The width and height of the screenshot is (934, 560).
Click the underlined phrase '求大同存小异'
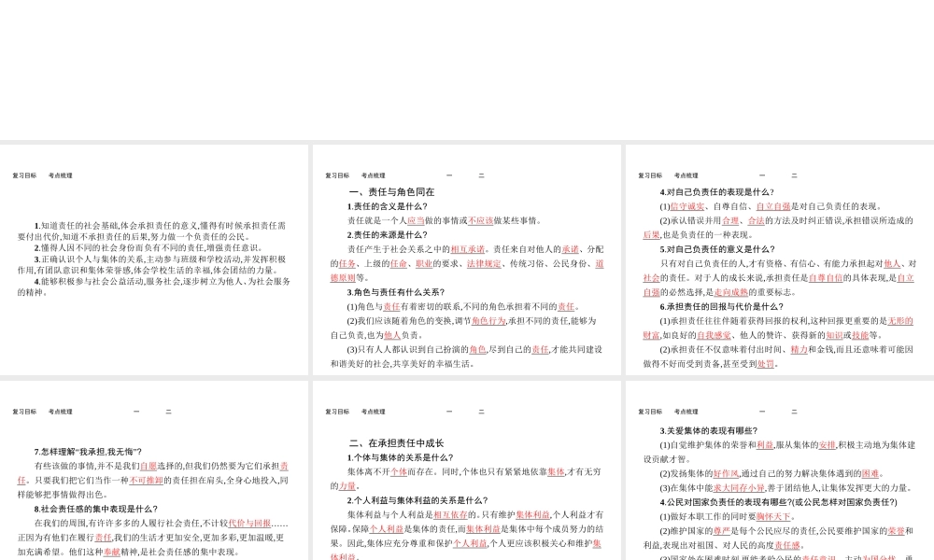click(x=739, y=488)
